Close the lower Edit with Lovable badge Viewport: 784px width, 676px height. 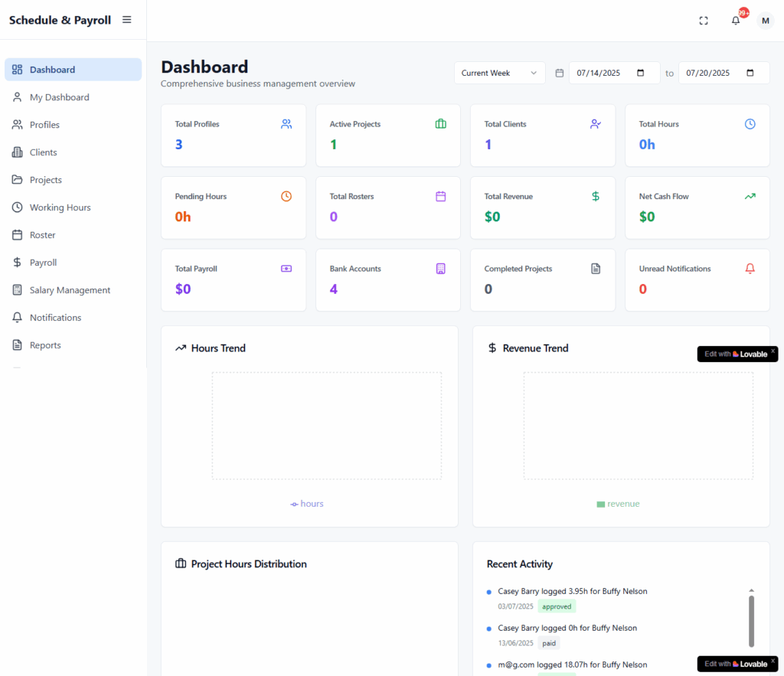click(x=773, y=660)
